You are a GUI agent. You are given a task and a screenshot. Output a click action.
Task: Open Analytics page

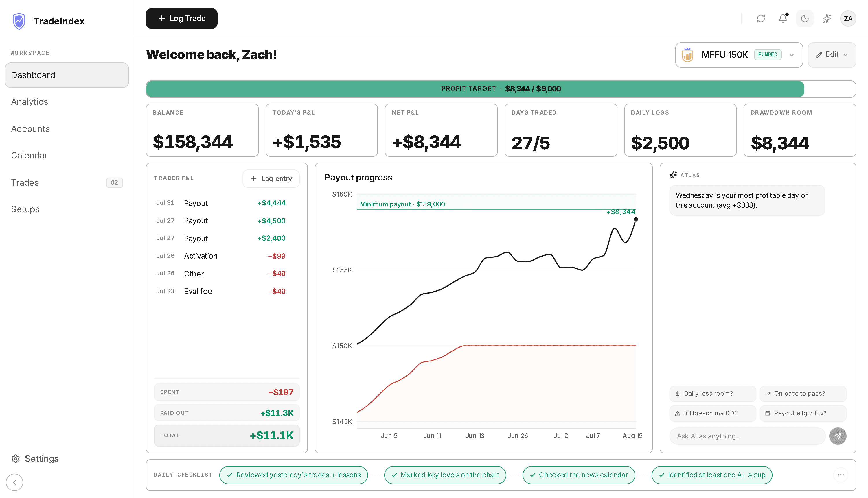click(x=30, y=102)
